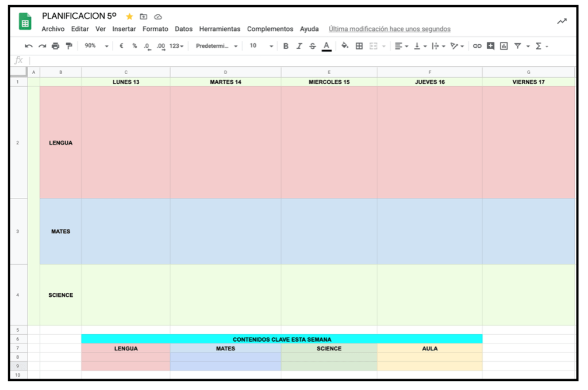Select the Paint format roller icon
The width and height of the screenshot is (588, 390).
69,46
